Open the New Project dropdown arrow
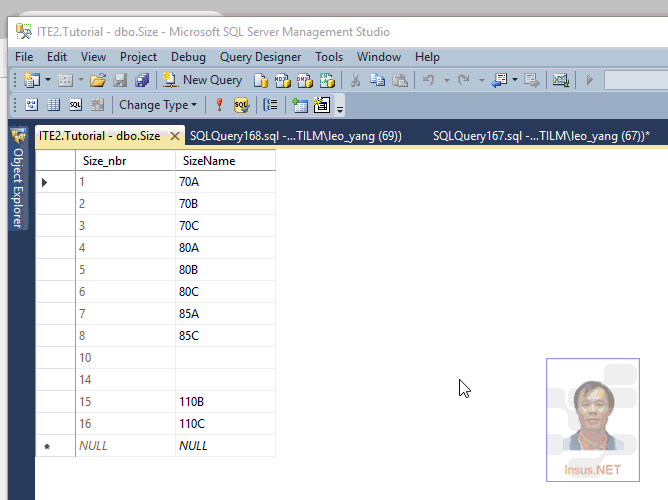Image resolution: width=668 pixels, height=500 pixels. pos(48,80)
